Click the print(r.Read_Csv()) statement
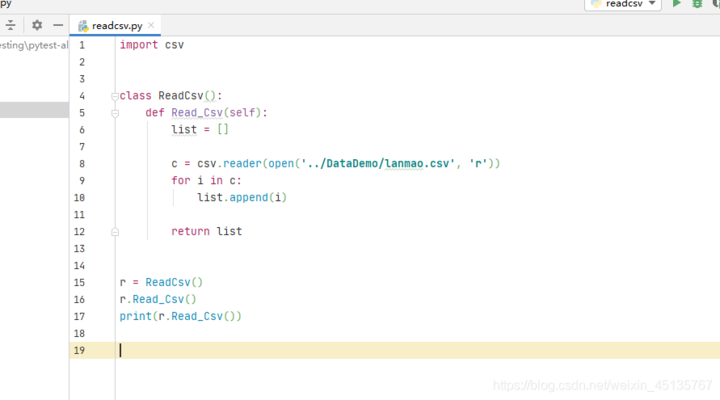Screen dimensions: 720x400 (180, 316)
